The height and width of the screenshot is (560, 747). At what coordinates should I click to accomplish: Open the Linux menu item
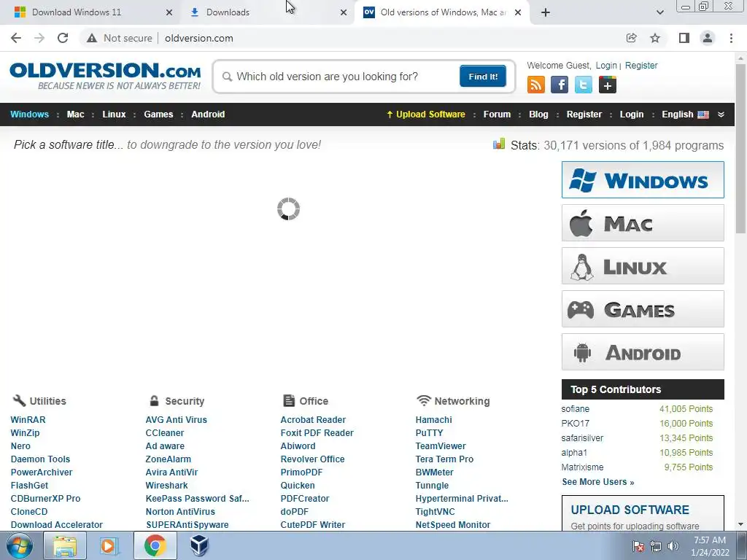(x=114, y=114)
